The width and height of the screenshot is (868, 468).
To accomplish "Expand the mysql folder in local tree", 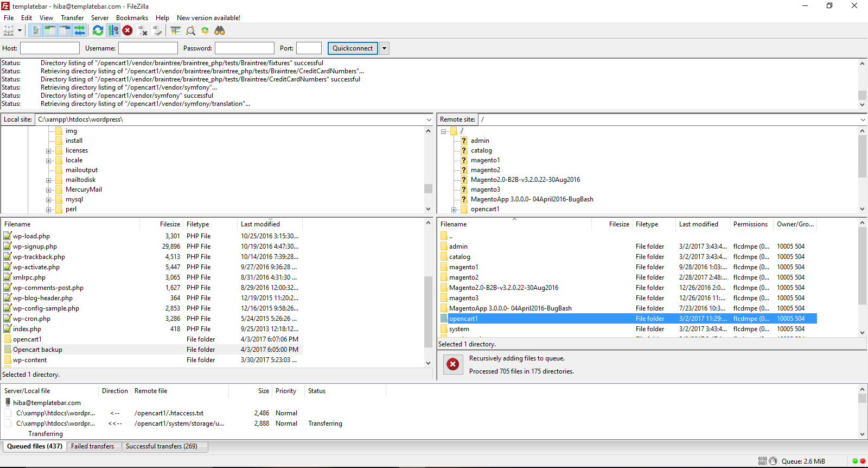I will point(49,200).
